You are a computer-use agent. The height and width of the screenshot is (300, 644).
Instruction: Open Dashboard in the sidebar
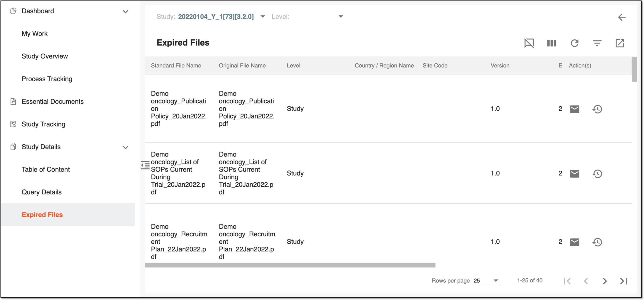[x=38, y=11]
